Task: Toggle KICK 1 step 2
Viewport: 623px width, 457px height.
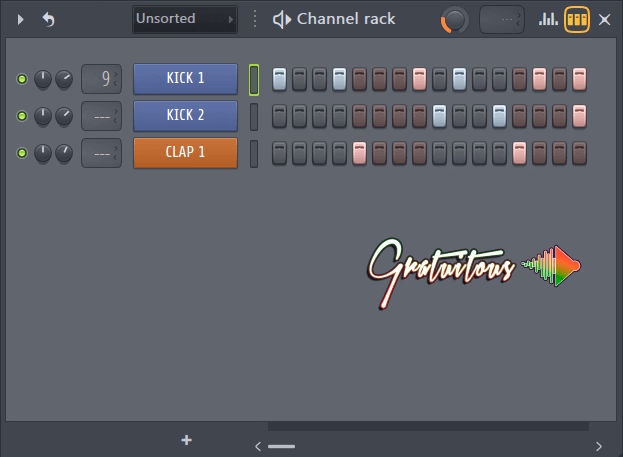Action: coord(300,79)
